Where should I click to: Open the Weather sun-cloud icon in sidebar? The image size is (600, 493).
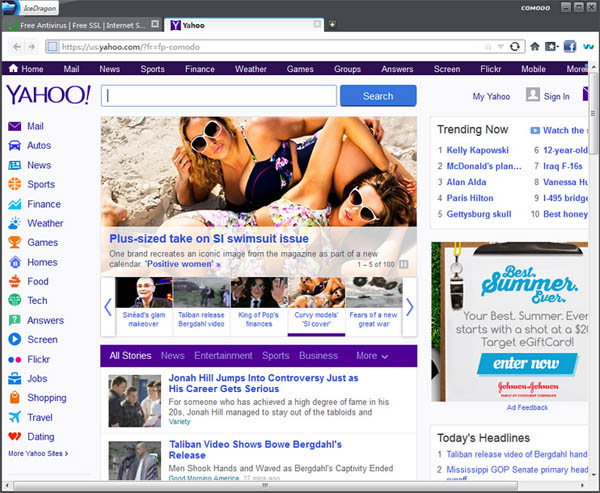tap(15, 223)
